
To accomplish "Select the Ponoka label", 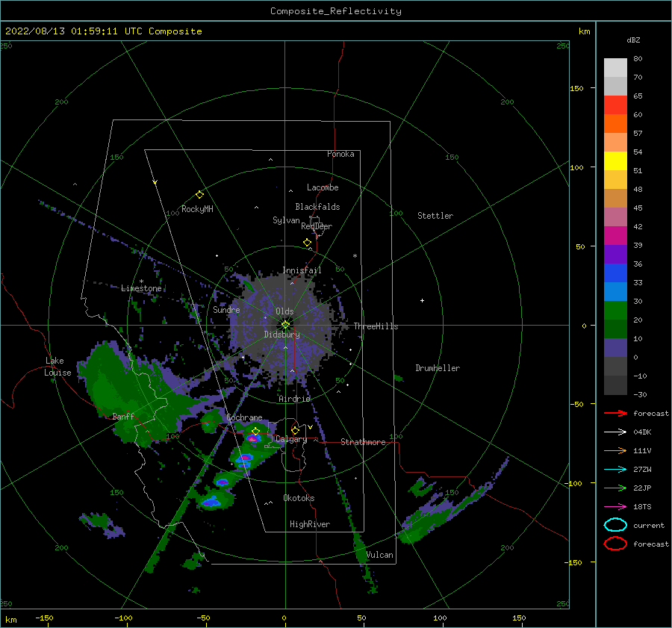I will (340, 154).
